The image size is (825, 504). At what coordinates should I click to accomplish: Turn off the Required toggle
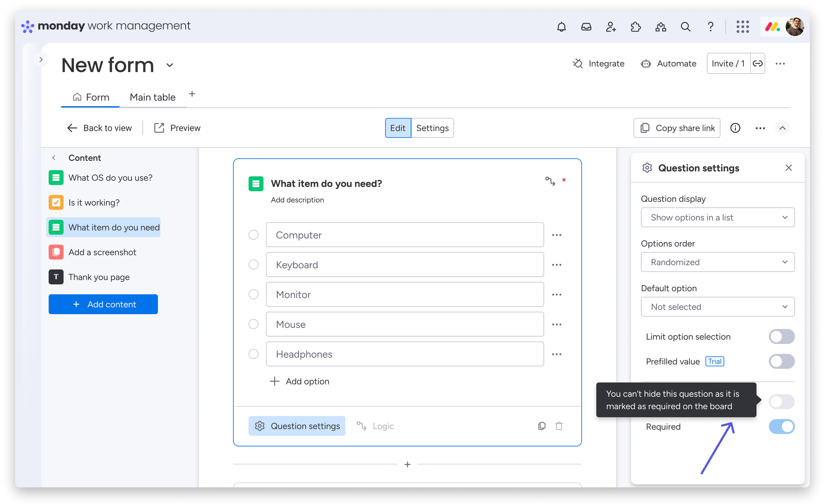coord(781,426)
